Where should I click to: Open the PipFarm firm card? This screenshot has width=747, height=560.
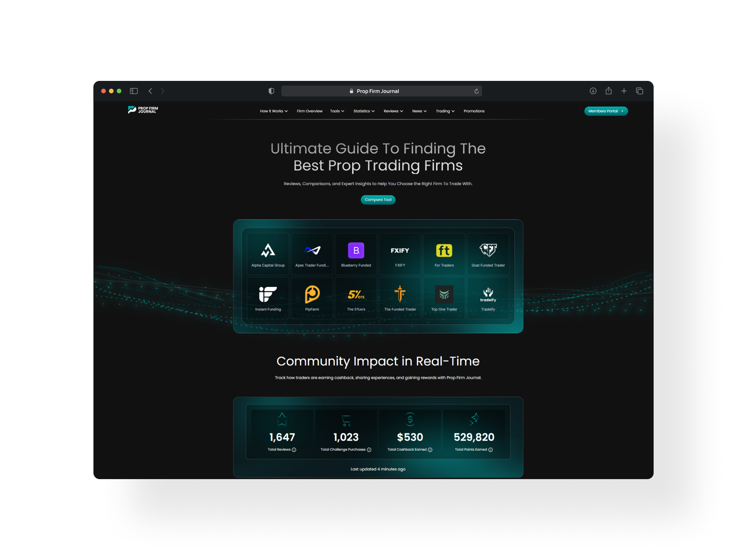click(x=312, y=298)
